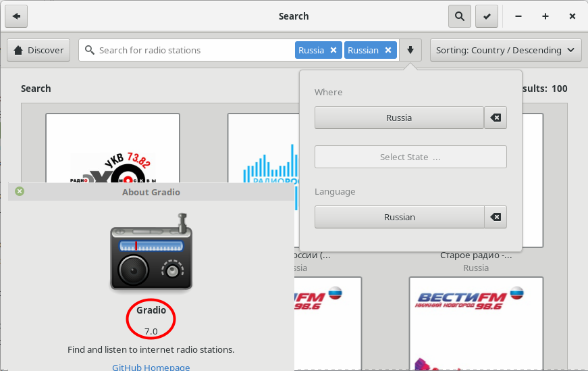588x371 pixels.
Task: Click the Старое радио station title
Action: pos(476,255)
